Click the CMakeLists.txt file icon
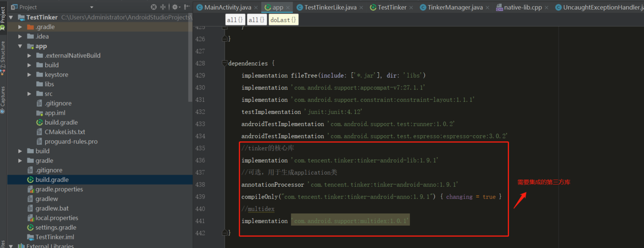This screenshot has width=644, height=248. tap(40, 132)
